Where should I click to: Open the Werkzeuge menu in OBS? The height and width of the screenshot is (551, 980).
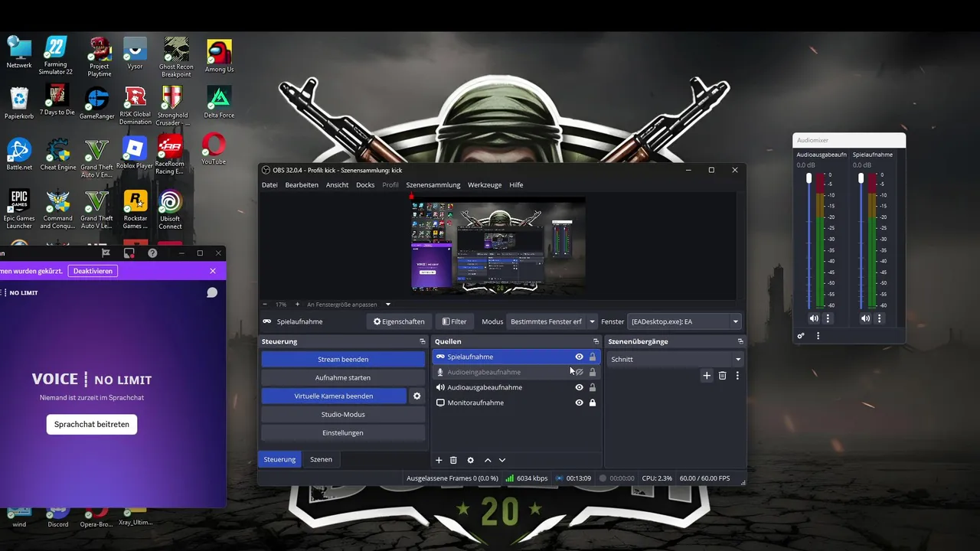click(x=485, y=184)
